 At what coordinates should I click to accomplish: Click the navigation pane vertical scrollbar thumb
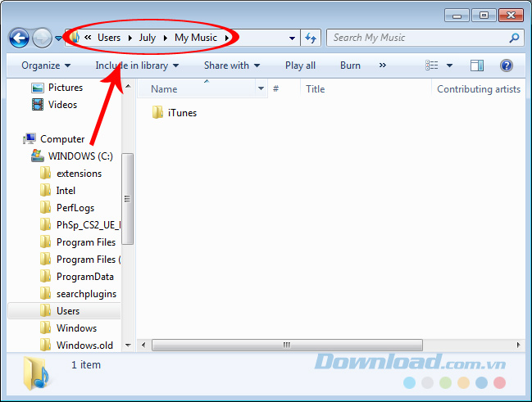point(128,199)
